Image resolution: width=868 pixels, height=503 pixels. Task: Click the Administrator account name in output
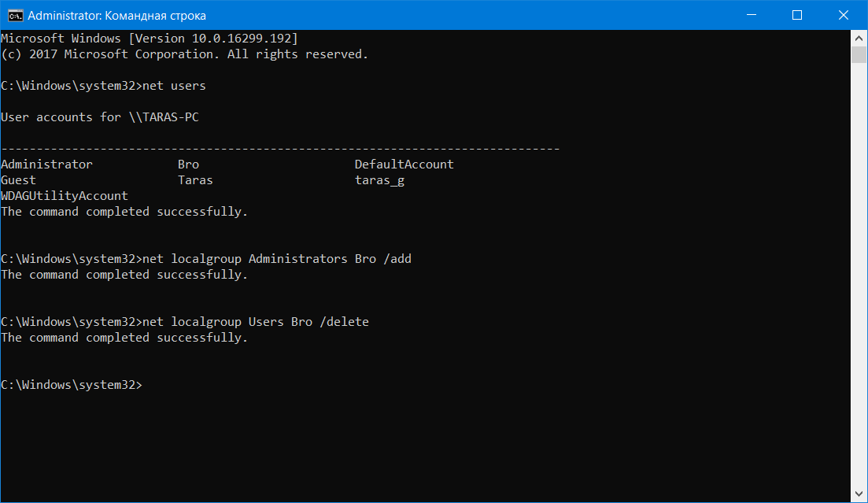click(x=46, y=165)
